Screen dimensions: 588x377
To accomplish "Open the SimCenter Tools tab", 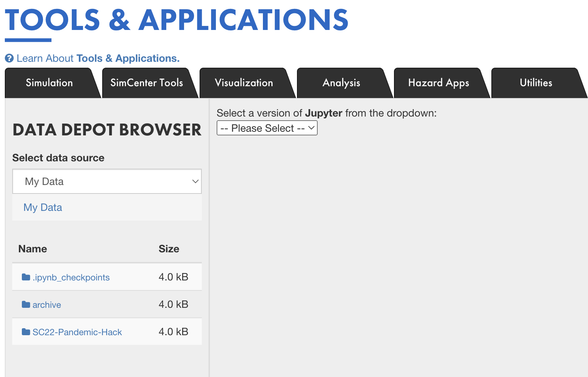I will [147, 83].
